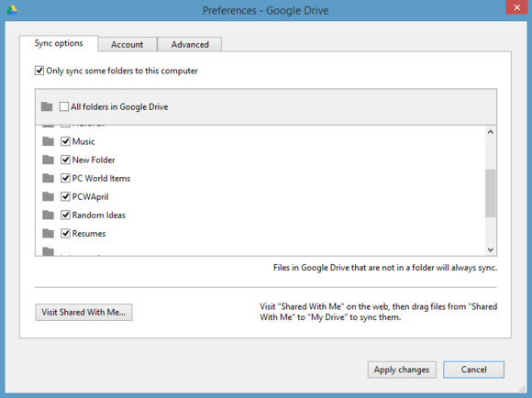Screen dimensions: 532x398
Task: Click the folder list scroll down arrow
Action: [x=491, y=250]
